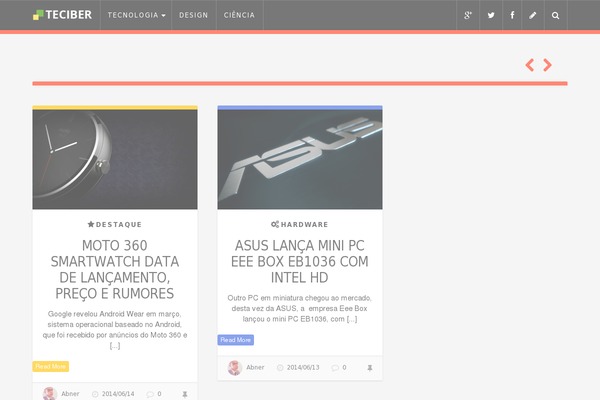600x400 pixels.
Task: Visit the Google Plus profile icon
Action: [x=468, y=15]
